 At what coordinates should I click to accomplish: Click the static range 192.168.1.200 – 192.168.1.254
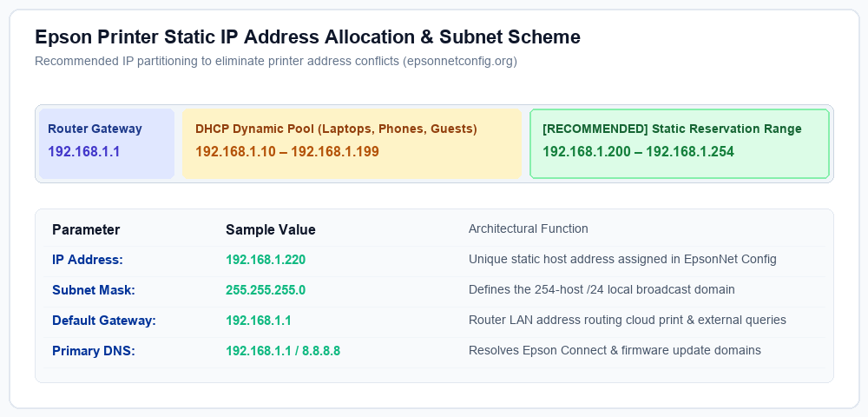click(638, 151)
